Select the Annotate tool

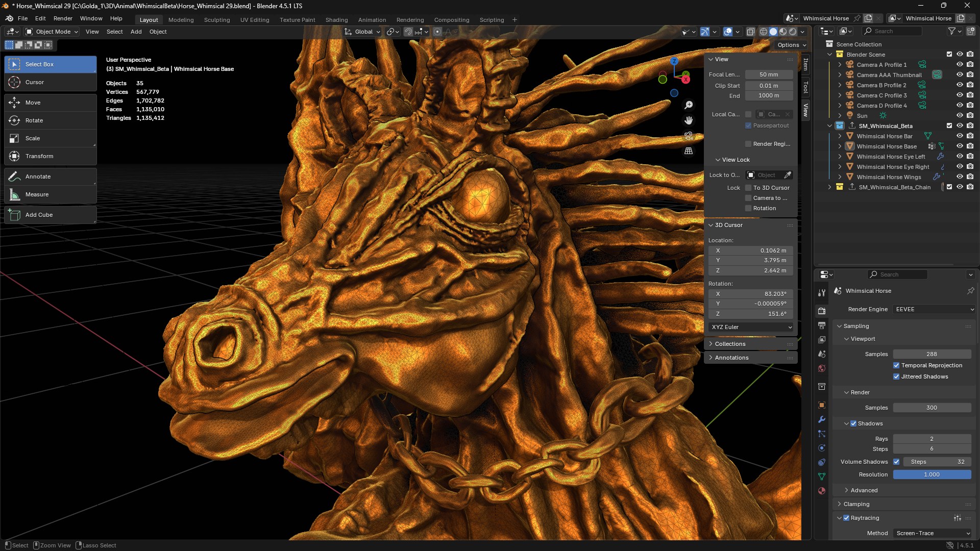[x=50, y=177]
